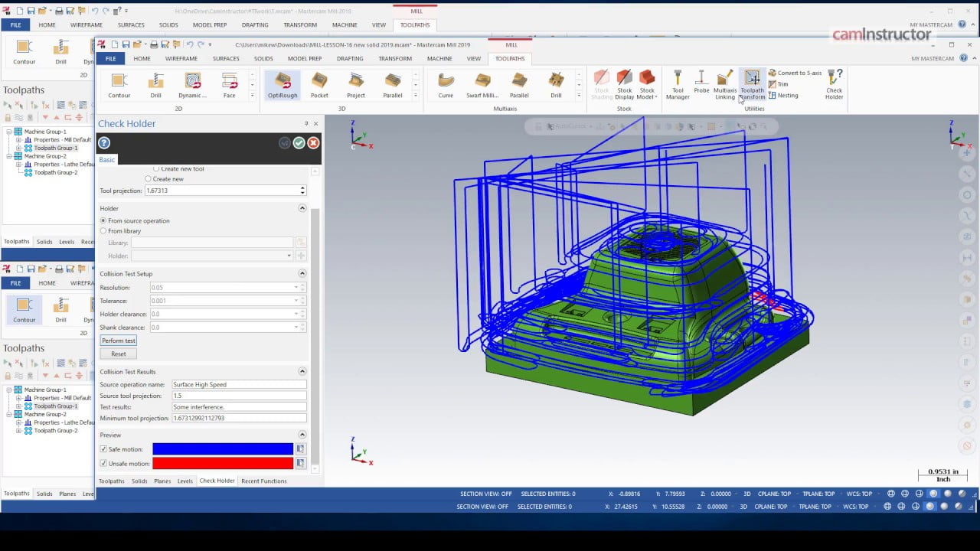Click the 2D Drill toolpath icon
The height and width of the screenshot is (551, 980).
155,85
